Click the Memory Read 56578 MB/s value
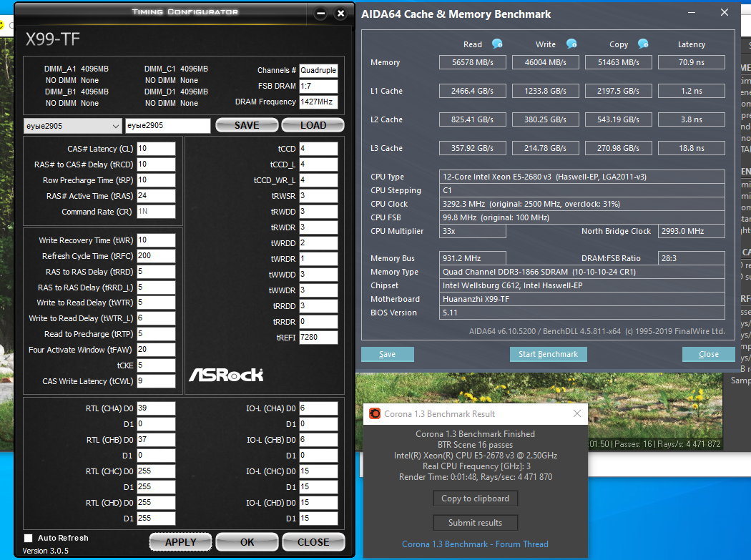This screenshot has height=560, width=751. pyautogui.click(x=473, y=62)
